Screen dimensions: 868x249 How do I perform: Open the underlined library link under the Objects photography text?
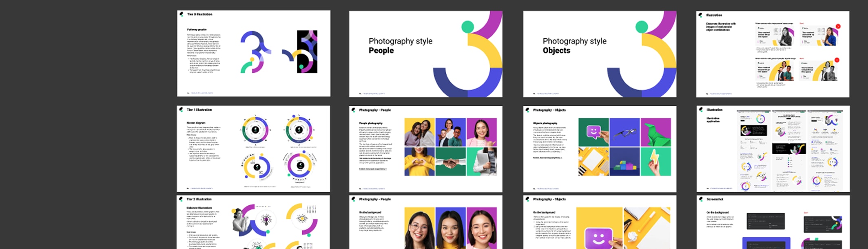tap(547, 158)
